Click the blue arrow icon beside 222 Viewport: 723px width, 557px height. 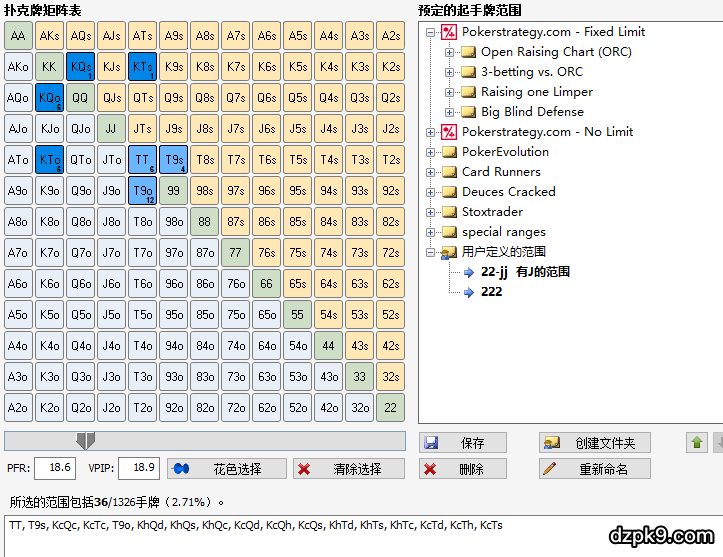coord(469,292)
